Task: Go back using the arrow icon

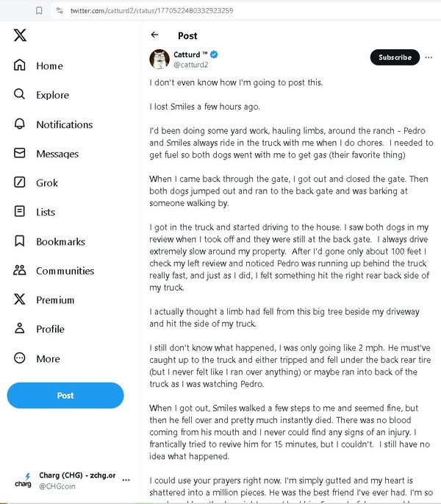Action: (154, 35)
